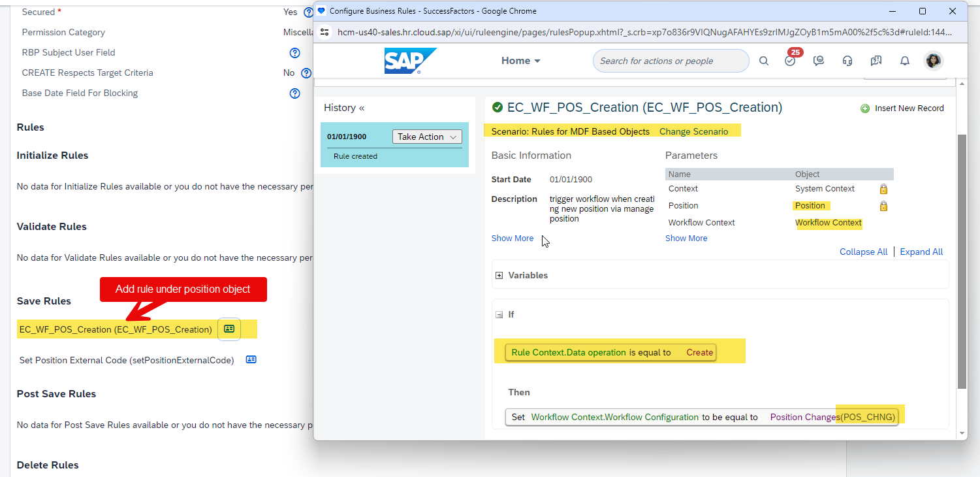980x477 pixels.
Task: Click Show More under Basic Information
Action: [513, 238]
